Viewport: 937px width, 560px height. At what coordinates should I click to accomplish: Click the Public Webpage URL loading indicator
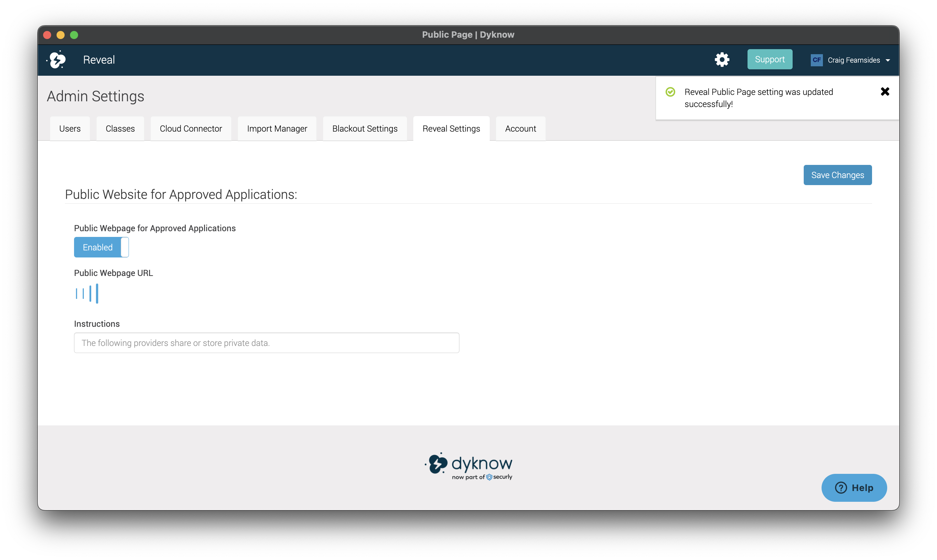pyautogui.click(x=87, y=293)
